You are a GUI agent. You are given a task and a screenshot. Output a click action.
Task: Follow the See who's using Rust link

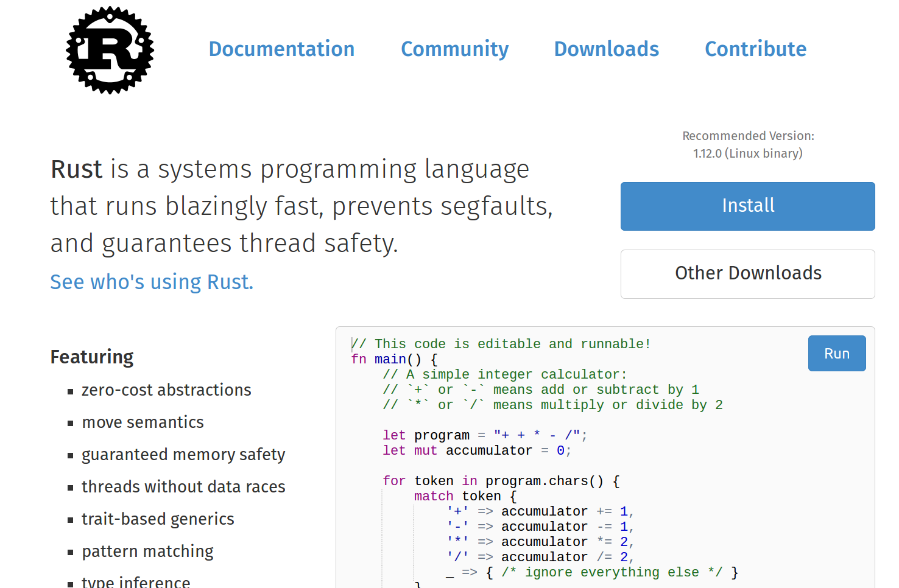pyautogui.click(x=152, y=282)
